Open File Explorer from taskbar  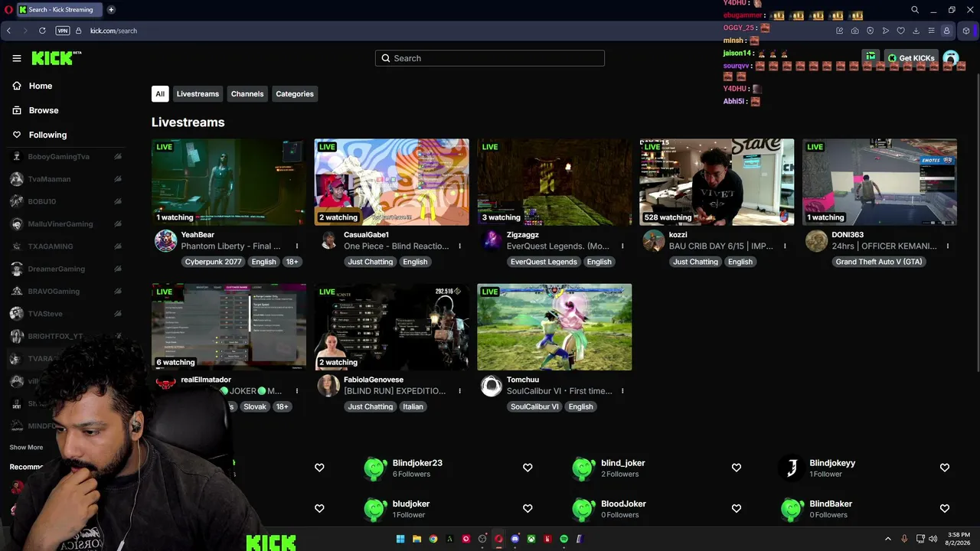(416, 539)
